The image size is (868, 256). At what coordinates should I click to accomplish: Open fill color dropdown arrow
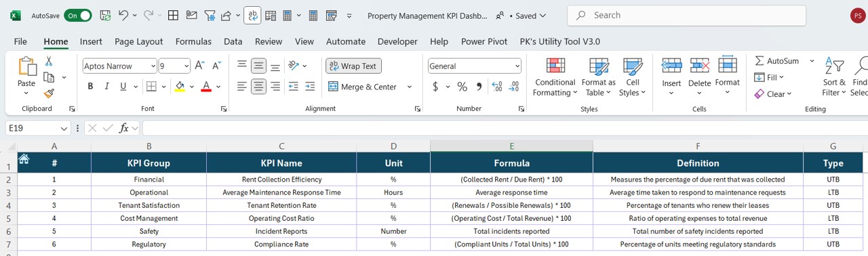[x=193, y=87]
